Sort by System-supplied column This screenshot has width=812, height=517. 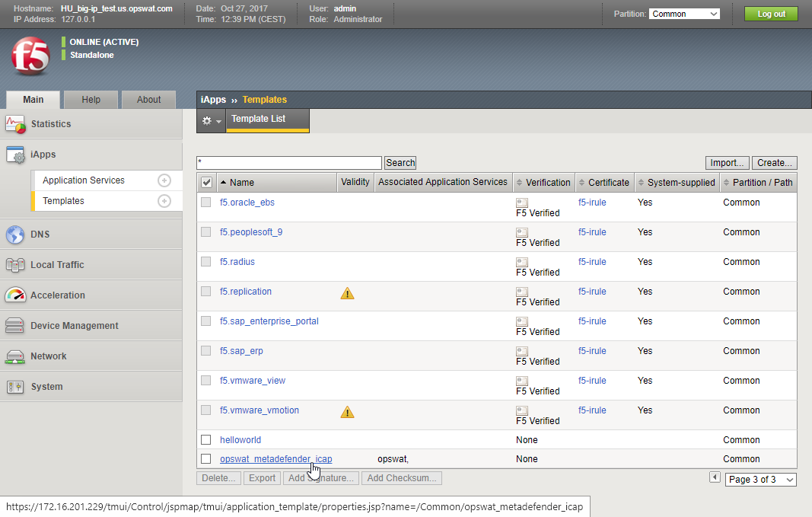(x=677, y=182)
